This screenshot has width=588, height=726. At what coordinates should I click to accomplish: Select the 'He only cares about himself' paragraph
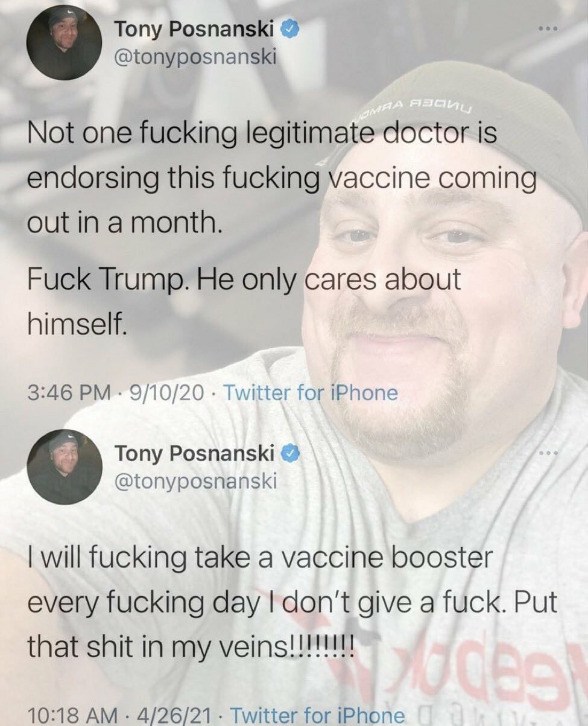[x=244, y=302]
